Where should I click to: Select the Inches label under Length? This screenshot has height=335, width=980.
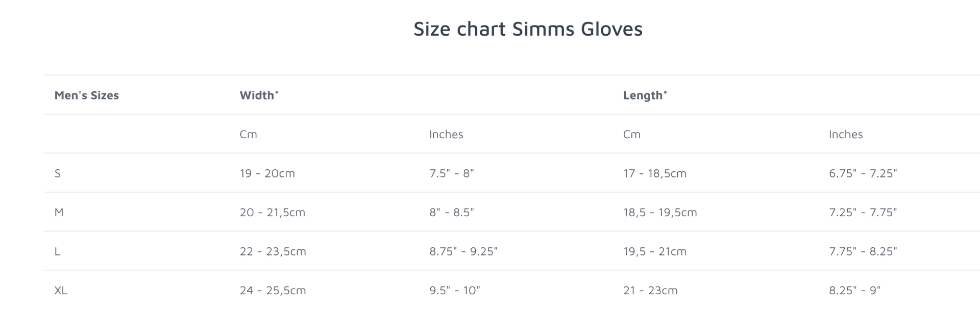pos(846,134)
